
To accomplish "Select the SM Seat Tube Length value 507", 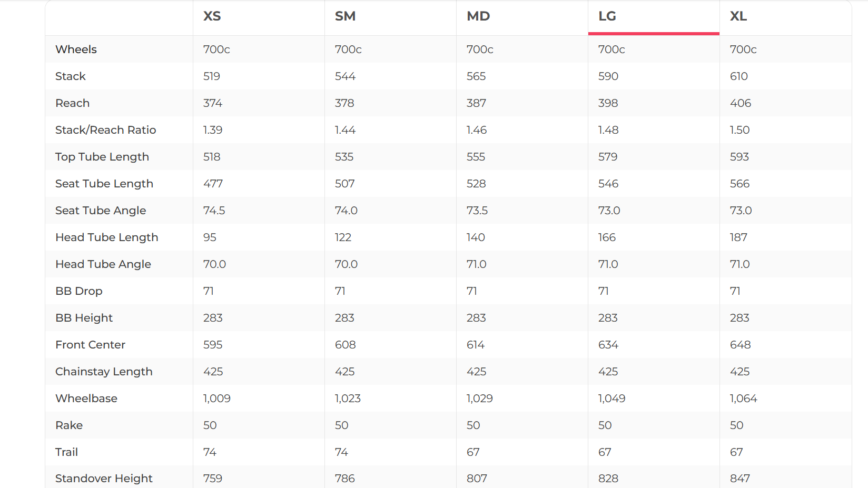I will tap(345, 184).
